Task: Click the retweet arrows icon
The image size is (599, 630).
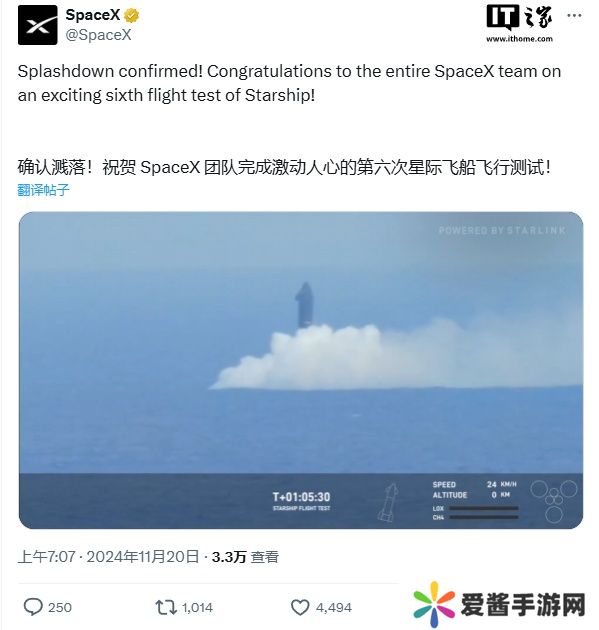Action: [166, 607]
